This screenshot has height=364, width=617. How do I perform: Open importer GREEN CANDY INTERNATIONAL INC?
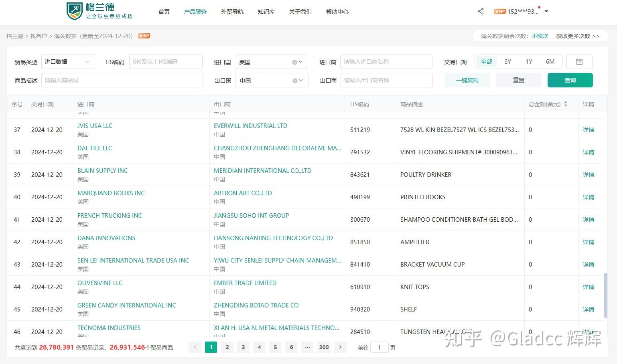[127, 305]
